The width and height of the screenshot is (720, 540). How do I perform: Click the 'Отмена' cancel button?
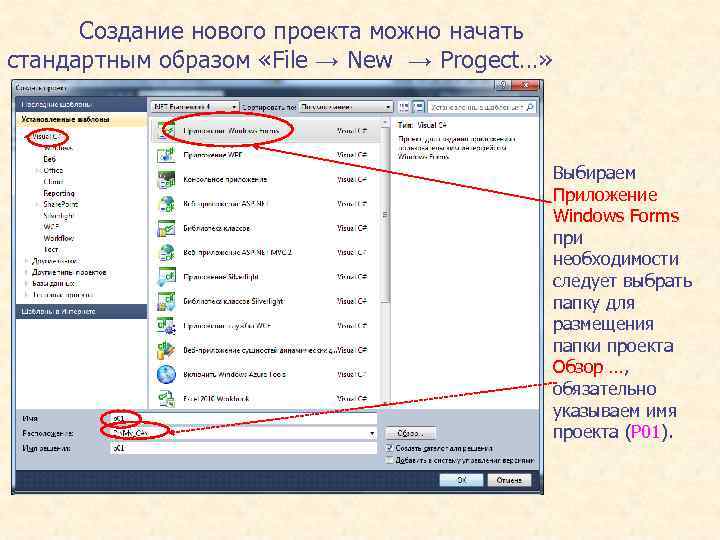(x=509, y=480)
